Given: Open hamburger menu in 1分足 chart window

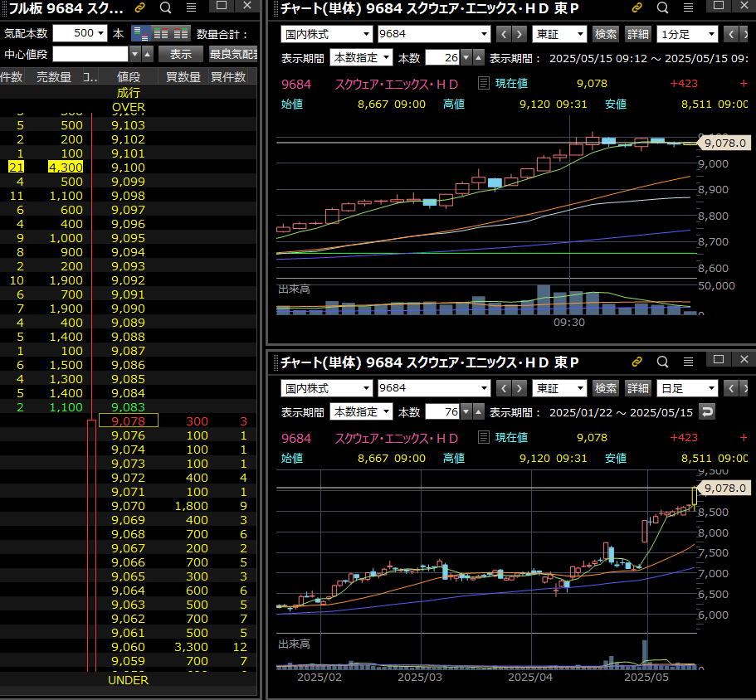Looking at the screenshot, I should pos(688,7).
